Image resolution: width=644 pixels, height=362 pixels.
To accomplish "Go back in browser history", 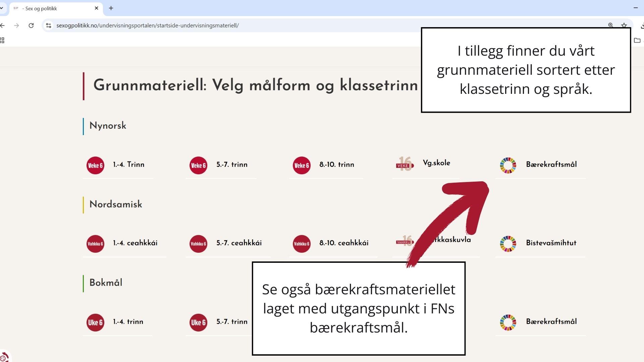I will (2, 25).
